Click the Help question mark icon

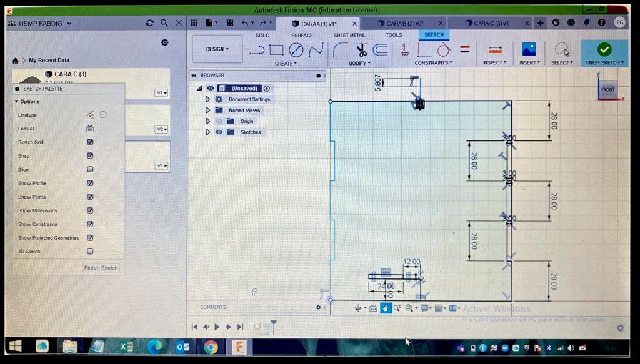pos(602,23)
